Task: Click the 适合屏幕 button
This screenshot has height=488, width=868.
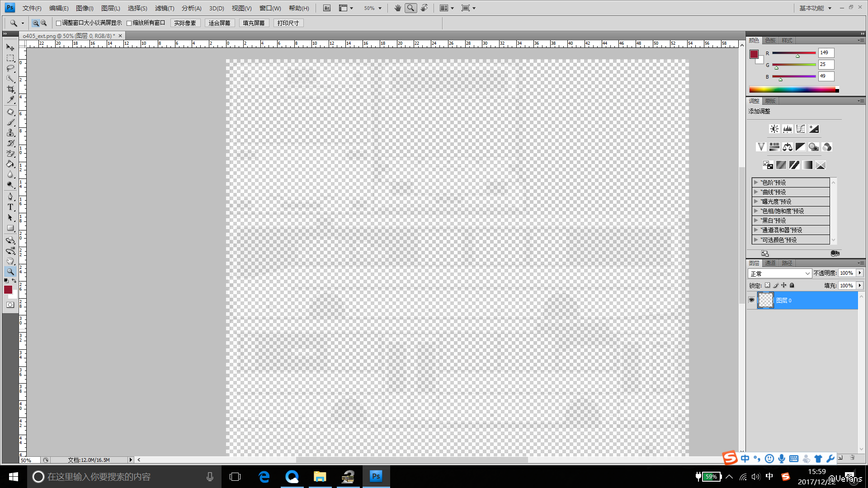Action: coord(219,23)
